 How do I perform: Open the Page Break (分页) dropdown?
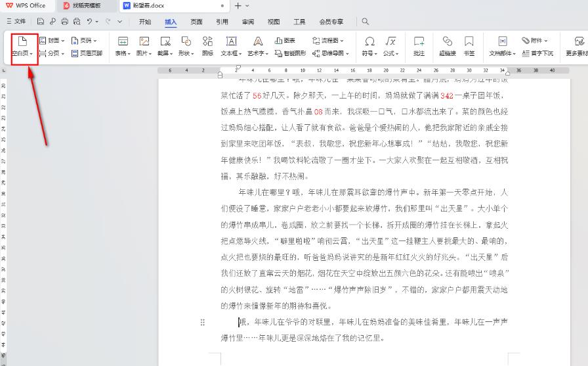[x=52, y=53]
